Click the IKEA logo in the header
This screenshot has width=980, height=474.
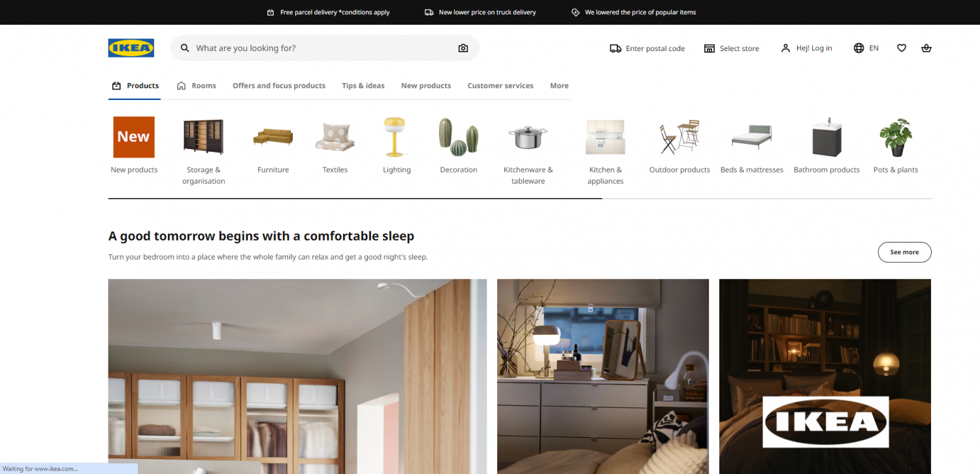(131, 48)
